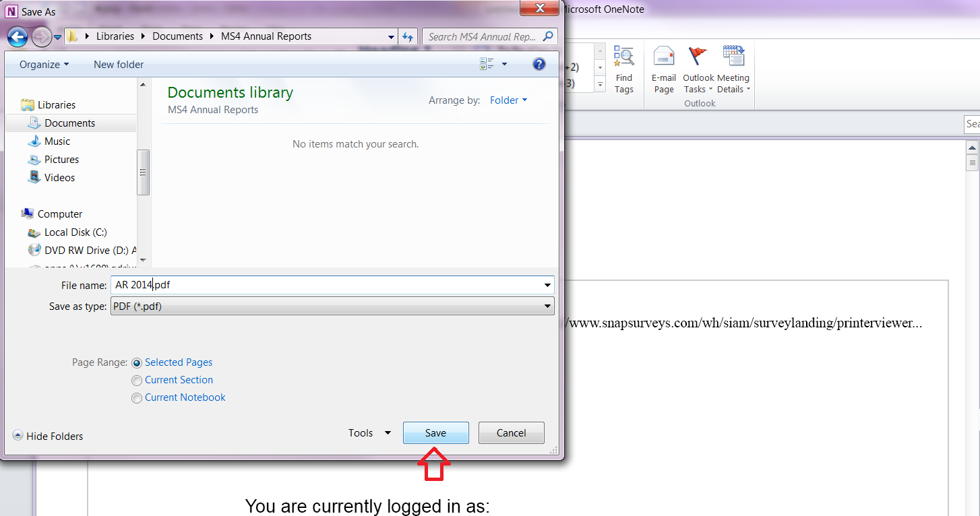Screen dimensions: 980x516
Task: Choose the Current Section page range
Action: point(137,380)
